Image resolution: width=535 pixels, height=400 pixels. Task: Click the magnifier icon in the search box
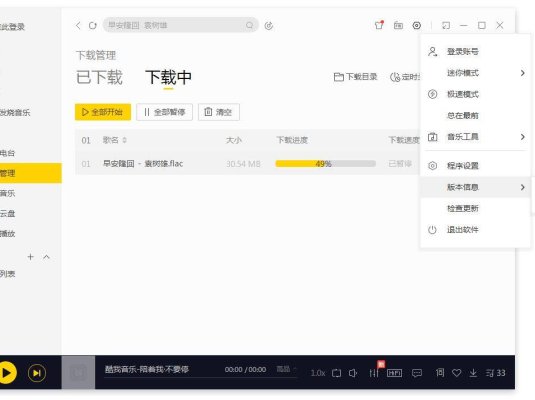250,26
